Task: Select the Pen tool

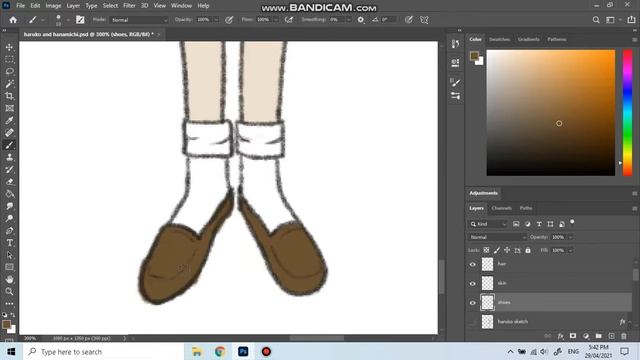Action: 9,231
